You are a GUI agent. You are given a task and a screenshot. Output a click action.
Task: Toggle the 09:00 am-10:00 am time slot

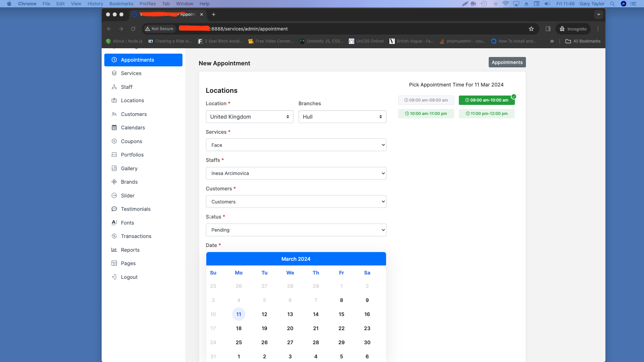click(487, 100)
